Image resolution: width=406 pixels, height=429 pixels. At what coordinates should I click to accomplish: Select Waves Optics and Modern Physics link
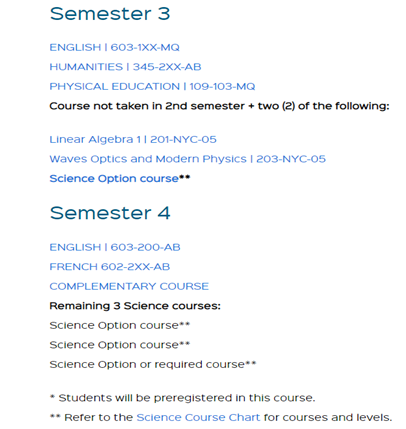pos(187,159)
